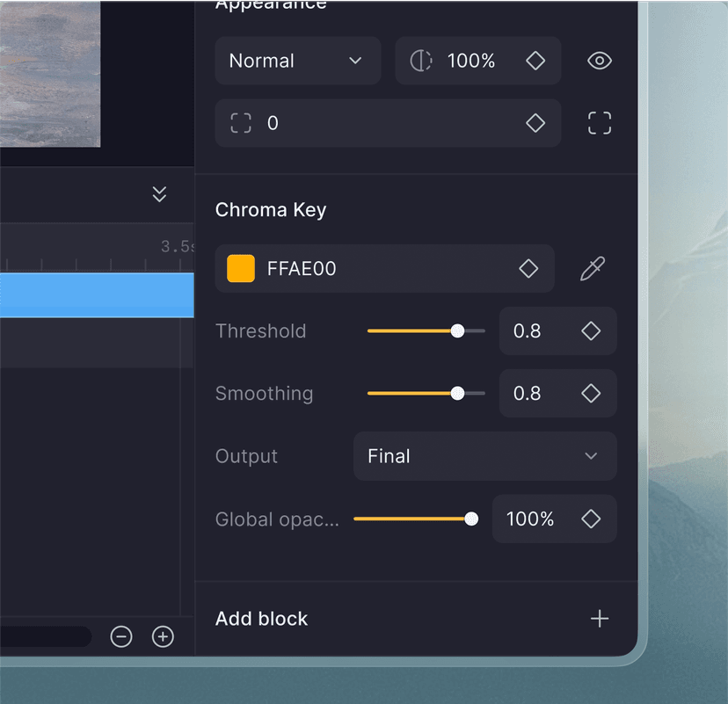Toggle the Threshold keyframe diamond

[x=591, y=330]
